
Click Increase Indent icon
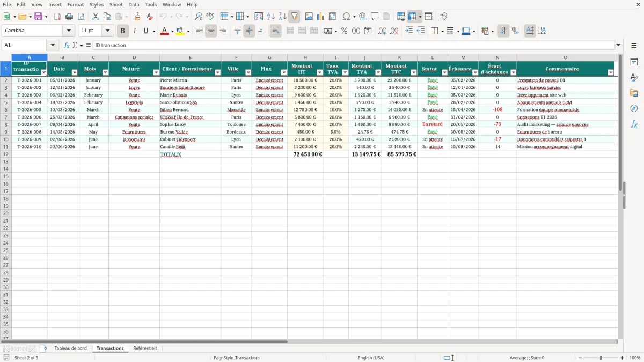click(409, 31)
